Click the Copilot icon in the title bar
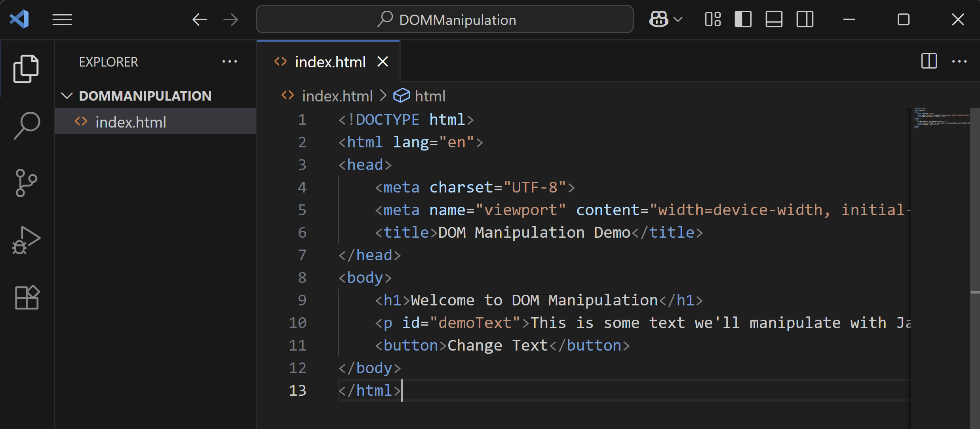Screen dimensions: 980x429 point(658,19)
